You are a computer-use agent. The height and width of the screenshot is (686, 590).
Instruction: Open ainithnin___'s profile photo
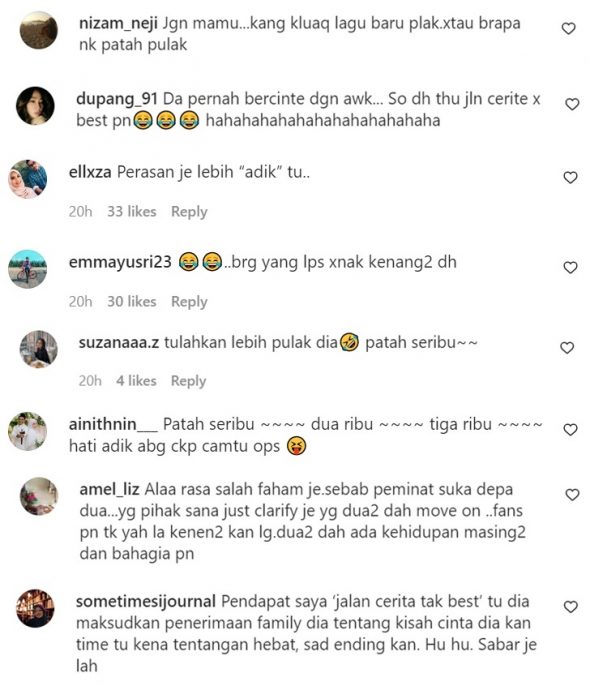pos(28,431)
